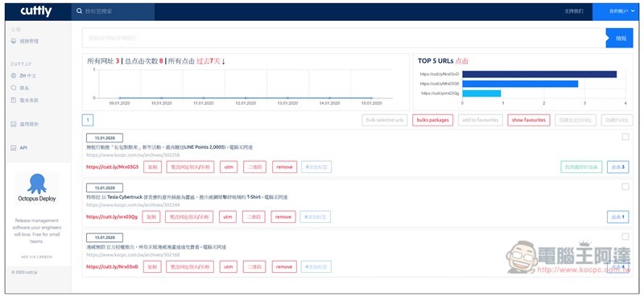Open the terms of service document icon
The height and width of the screenshot is (297, 644).
[x=14, y=100]
